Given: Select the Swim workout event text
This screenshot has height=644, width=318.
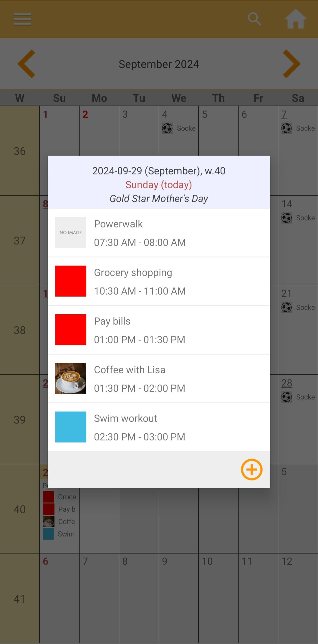Looking at the screenshot, I should tap(125, 418).
